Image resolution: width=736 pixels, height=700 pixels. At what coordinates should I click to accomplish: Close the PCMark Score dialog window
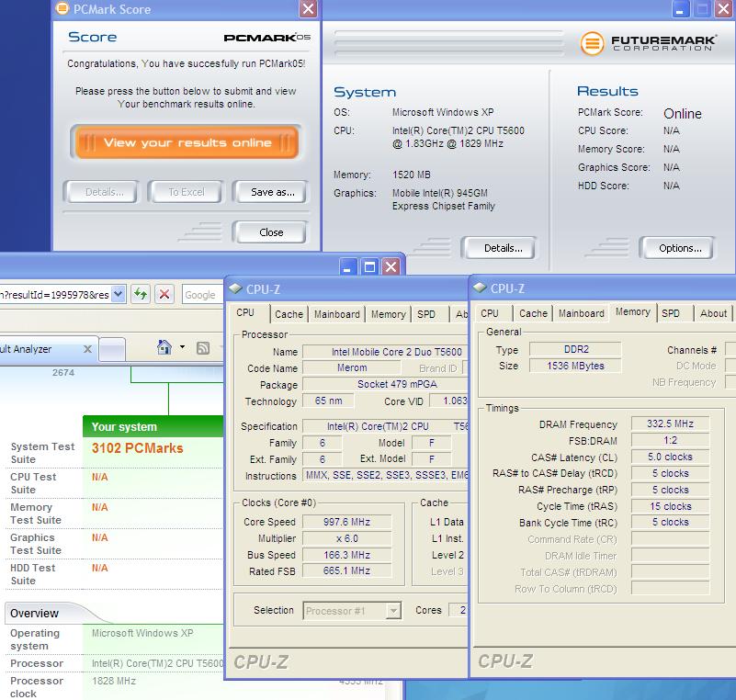click(308, 9)
